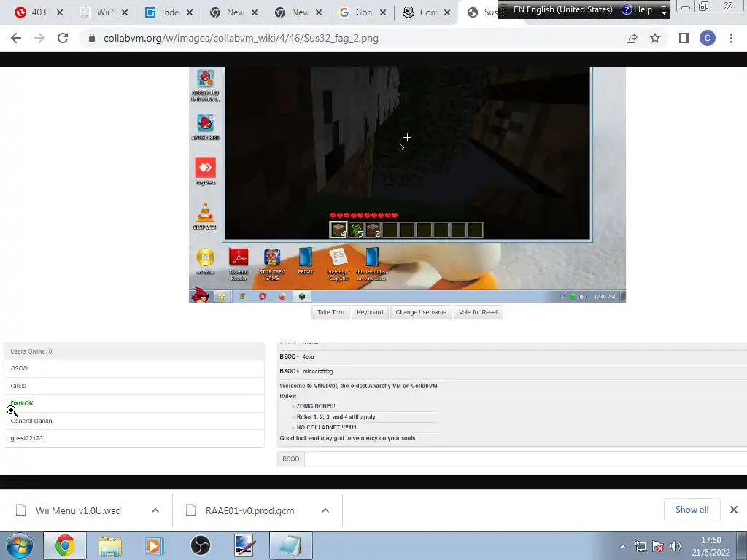This screenshot has height=560, width=747.
Task: Click the STAR TREK GAME desktop icon
Action: [x=272, y=264]
